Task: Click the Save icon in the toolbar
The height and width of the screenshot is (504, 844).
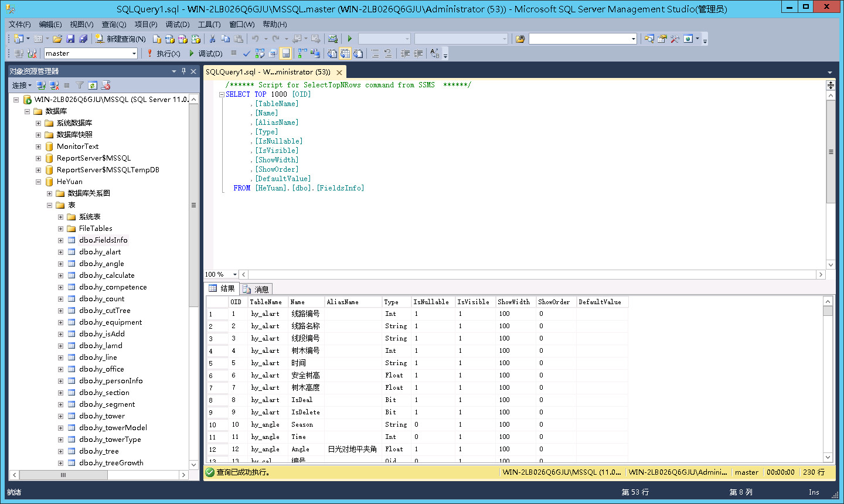Action: 70,39
